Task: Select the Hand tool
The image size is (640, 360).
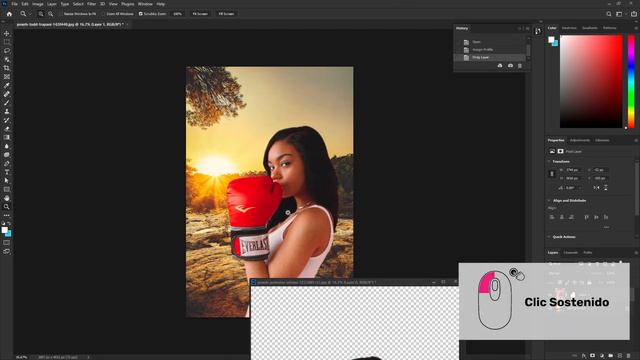Action: [7, 198]
